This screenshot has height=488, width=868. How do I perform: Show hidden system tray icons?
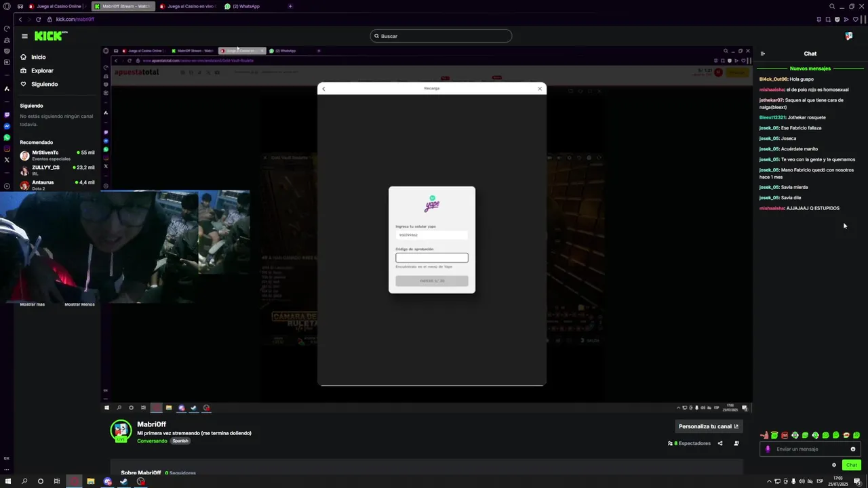770,481
